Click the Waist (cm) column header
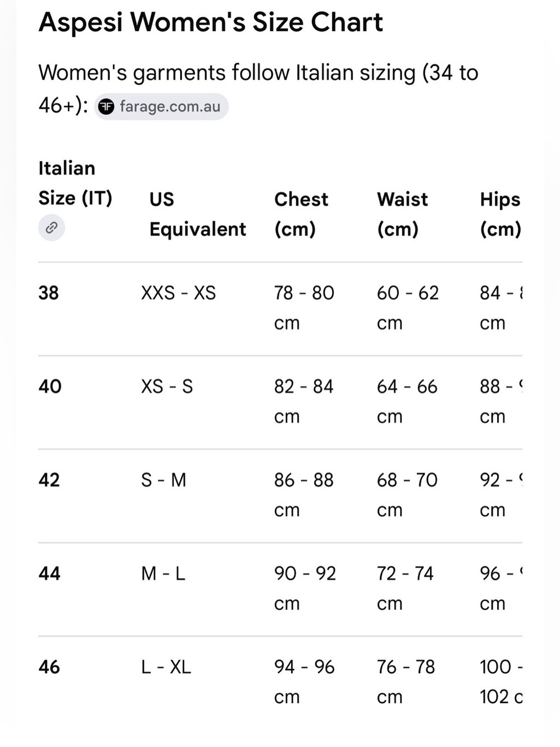The image size is (560, 747). [x=403, y=214]
